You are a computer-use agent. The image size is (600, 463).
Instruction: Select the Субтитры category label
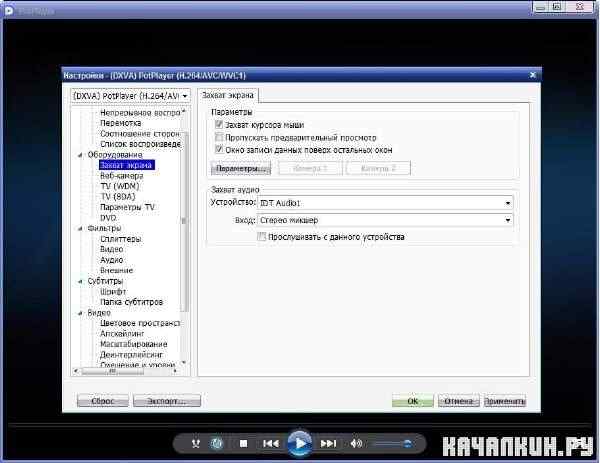point(105,281)
